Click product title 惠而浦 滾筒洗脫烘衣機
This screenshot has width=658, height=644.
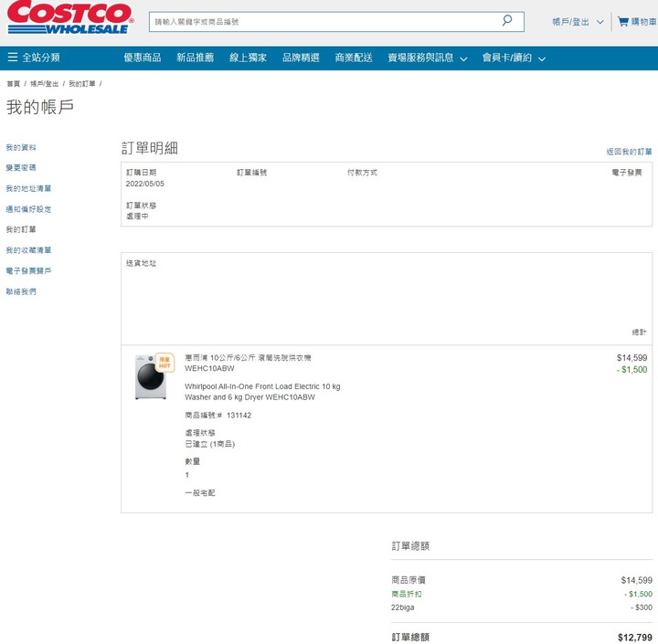pos(248,363)
